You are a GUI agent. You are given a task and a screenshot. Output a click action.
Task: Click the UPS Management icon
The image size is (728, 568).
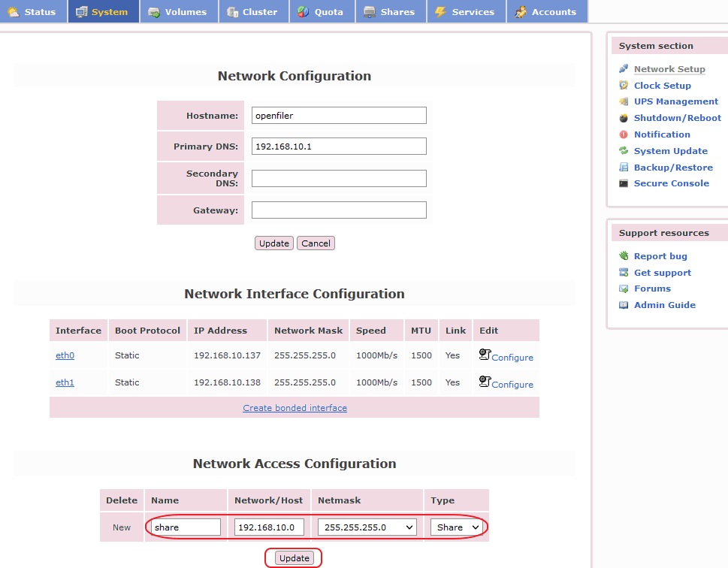[624, 101]
